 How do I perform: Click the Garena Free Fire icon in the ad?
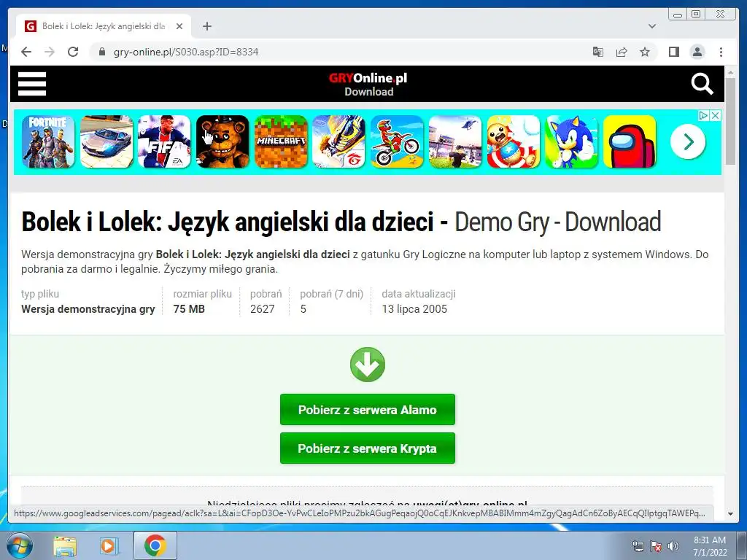pos(338,141)
